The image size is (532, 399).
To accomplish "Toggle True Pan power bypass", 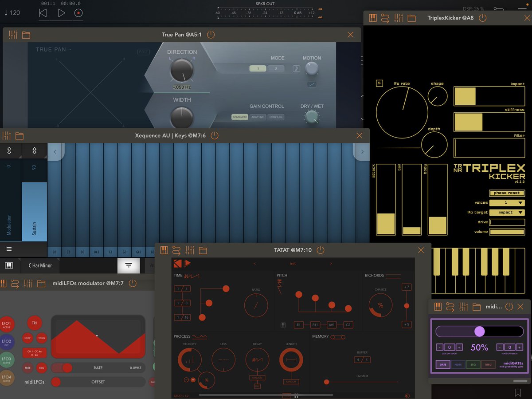I will click(x=211, y=35).
